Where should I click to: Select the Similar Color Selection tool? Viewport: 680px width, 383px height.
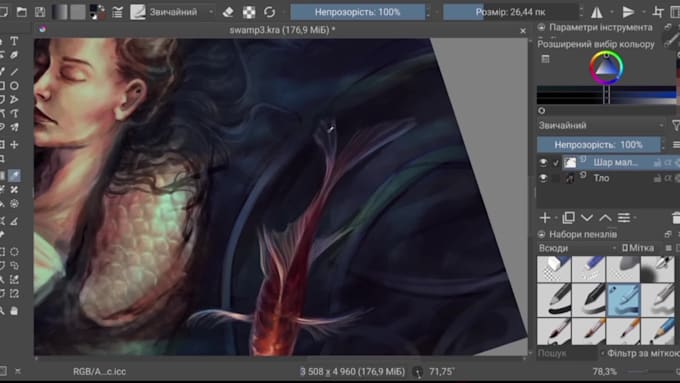pyautogui.click(x=14, y=280)
